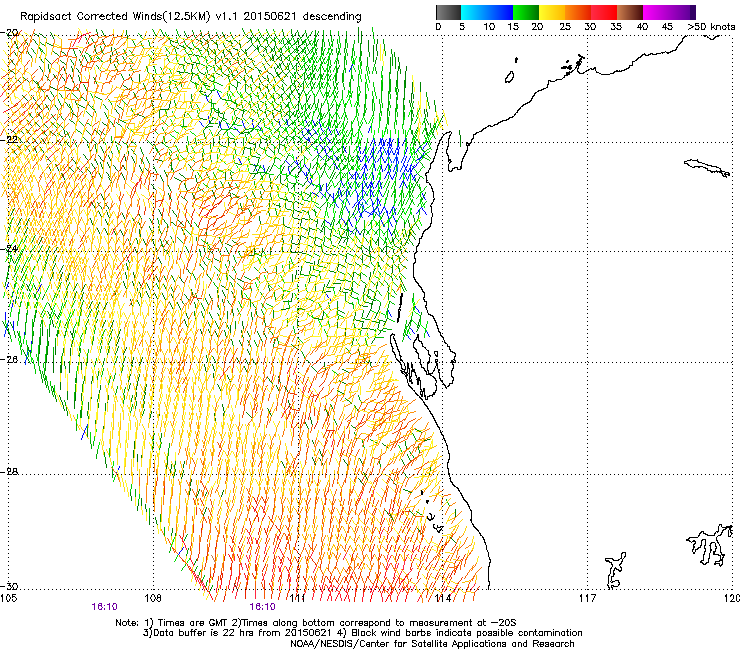
Task: Click the longitude label '111'
Action: coord(297,598)
